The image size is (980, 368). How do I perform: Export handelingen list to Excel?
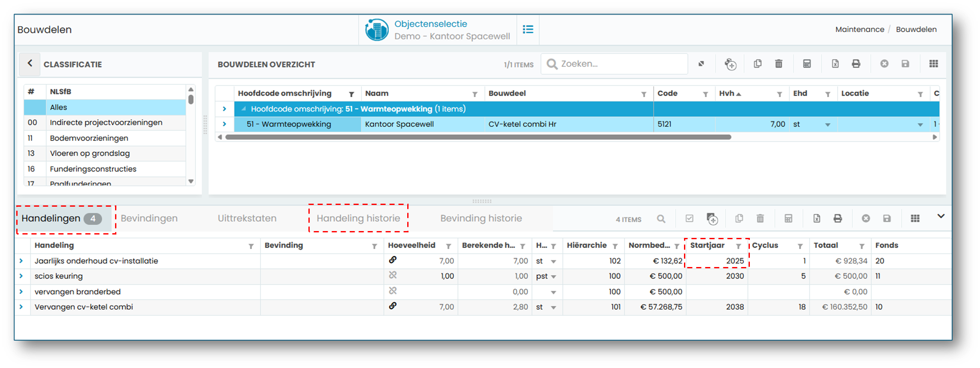tap(816, 219)
